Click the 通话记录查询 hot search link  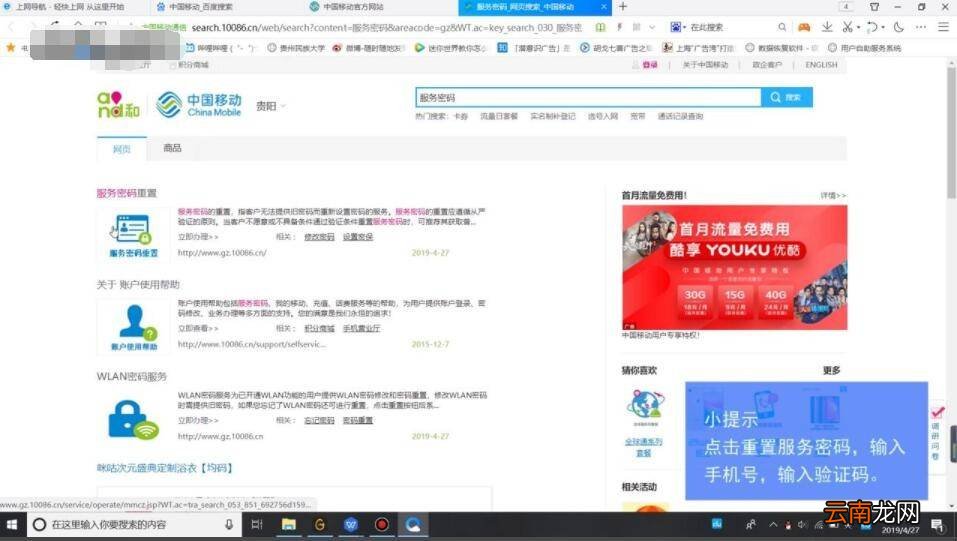tap(680, 116)
